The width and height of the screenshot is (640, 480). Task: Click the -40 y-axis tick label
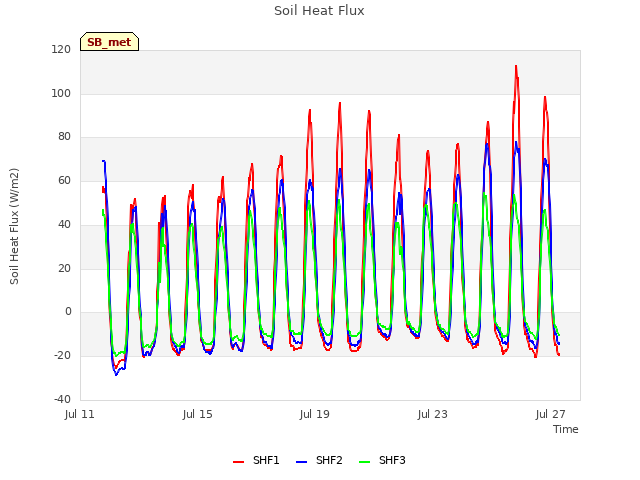click(62, 399)
